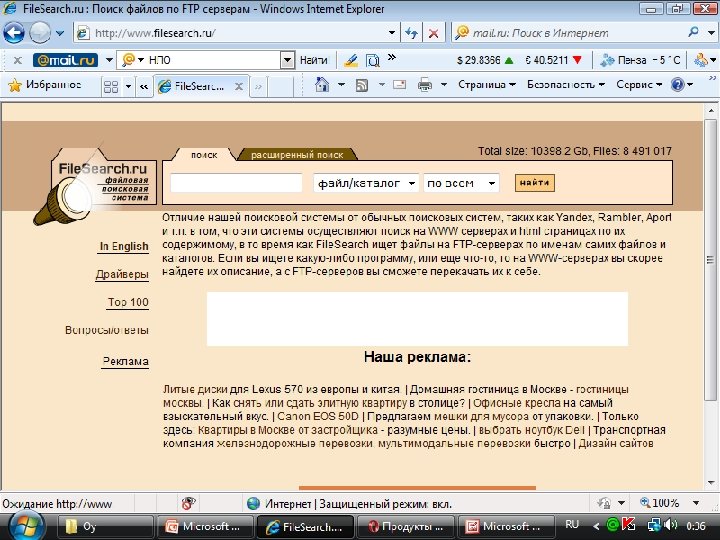This screenshot has height=540, width=720.
Task: Click the Quick Tabs grid icon
Action: point(111,86)
